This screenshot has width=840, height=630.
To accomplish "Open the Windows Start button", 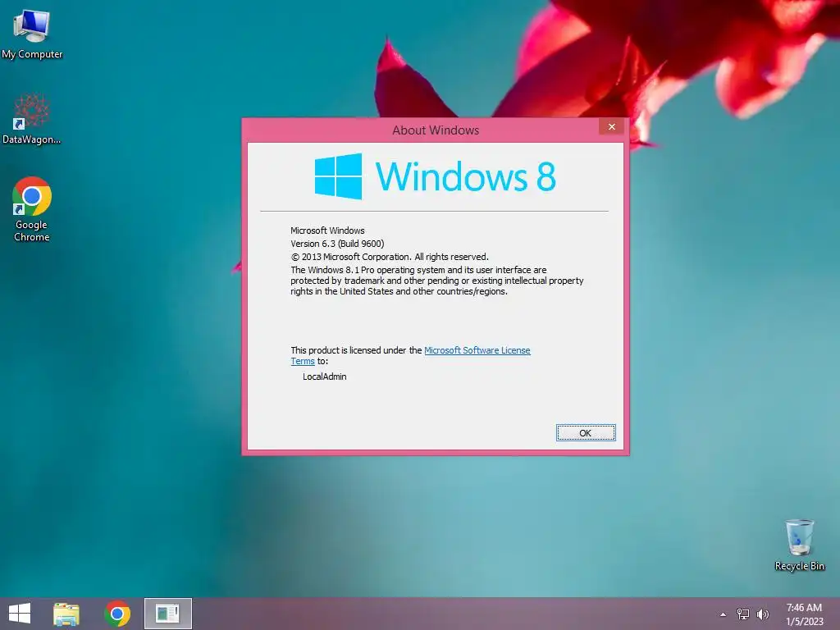I will tap(20, 614).
